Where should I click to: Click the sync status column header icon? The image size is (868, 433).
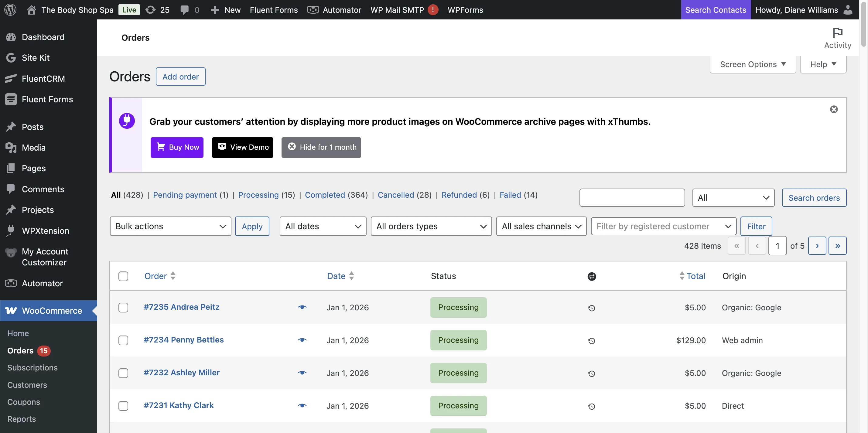(591, 276)
